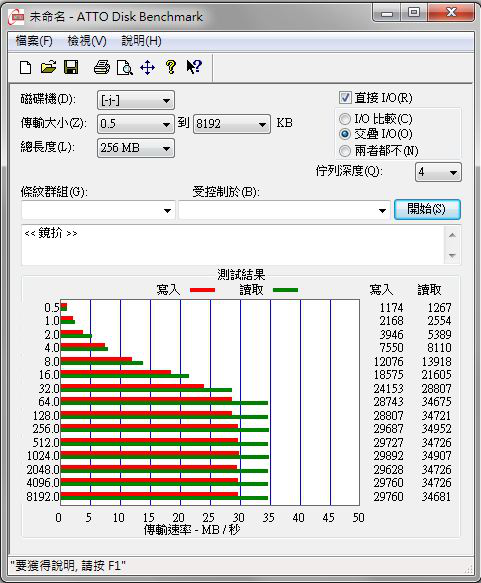Select the I/O 比較 radio button
This screenshot has width=481, height=583.
pyautogui.click(x=345, y=119)
